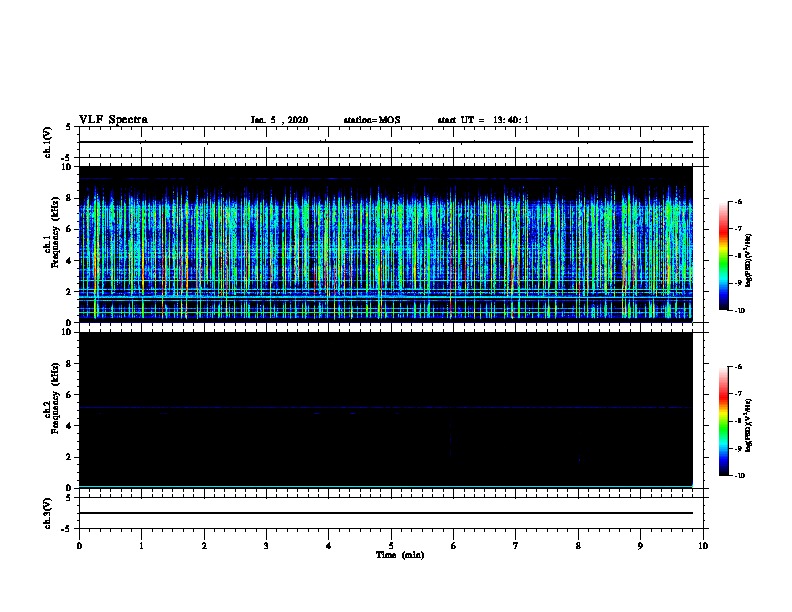The height and width of the screenshot is (612, 792).
Task: Click the ch.2 log(PSD) color bar title
Action: pos(748,426)
